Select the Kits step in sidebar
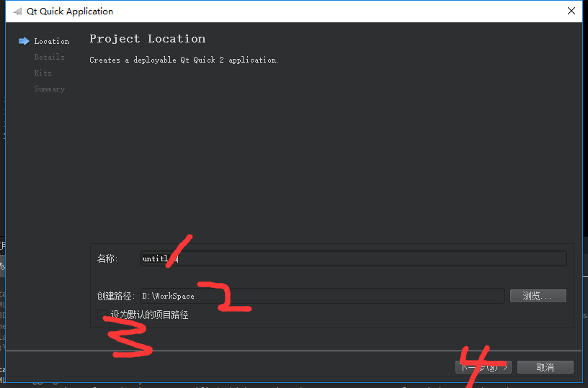Screen dimensions: 588x388 [43, 73]
